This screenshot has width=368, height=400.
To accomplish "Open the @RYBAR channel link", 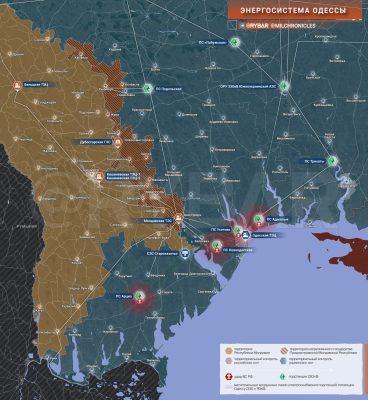I will pyautogui.click(x=258, y=26).
